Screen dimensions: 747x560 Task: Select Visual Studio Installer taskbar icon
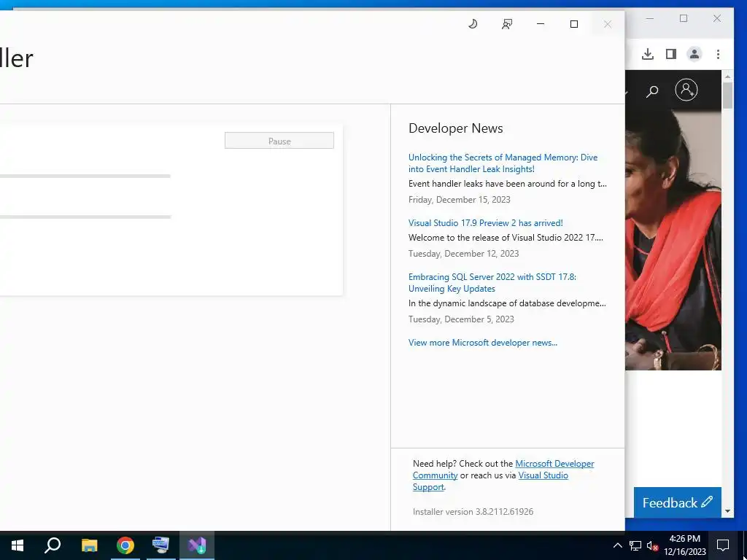[197, 545]
